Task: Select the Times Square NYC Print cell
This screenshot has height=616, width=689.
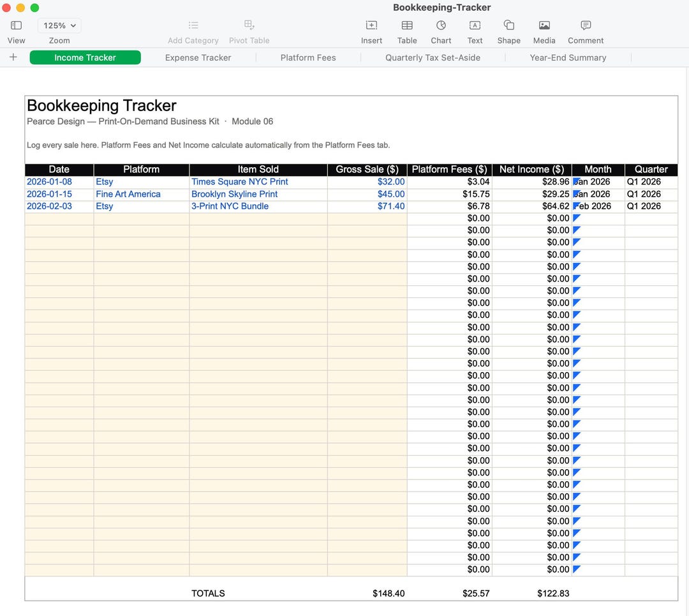Action: coord(258,182)
